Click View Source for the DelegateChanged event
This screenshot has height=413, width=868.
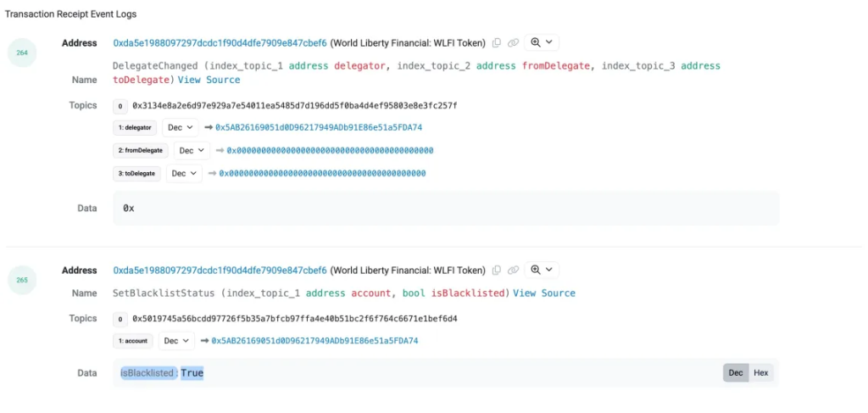tap(209, 80)
